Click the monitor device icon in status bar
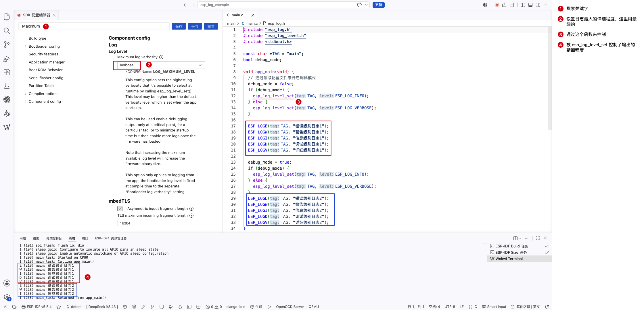The width and height of the screenshot is (644, 310). pyautogui.click(x=162, y=307)
